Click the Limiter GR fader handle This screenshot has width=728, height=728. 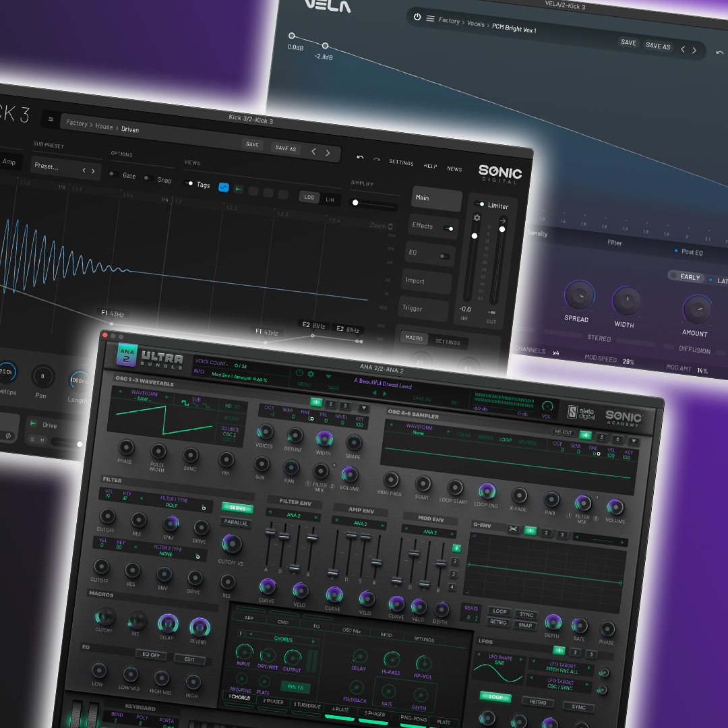click(474, 236)
